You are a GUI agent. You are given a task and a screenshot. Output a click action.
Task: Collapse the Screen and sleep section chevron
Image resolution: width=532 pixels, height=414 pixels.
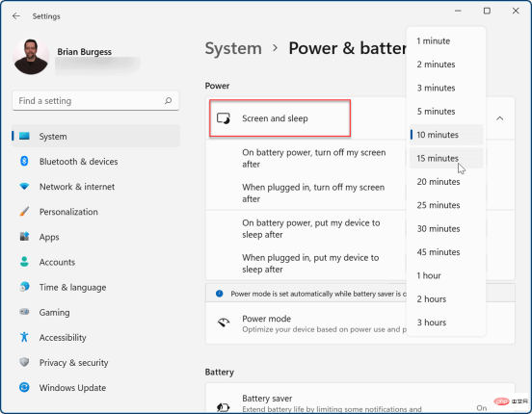[499, 118]
